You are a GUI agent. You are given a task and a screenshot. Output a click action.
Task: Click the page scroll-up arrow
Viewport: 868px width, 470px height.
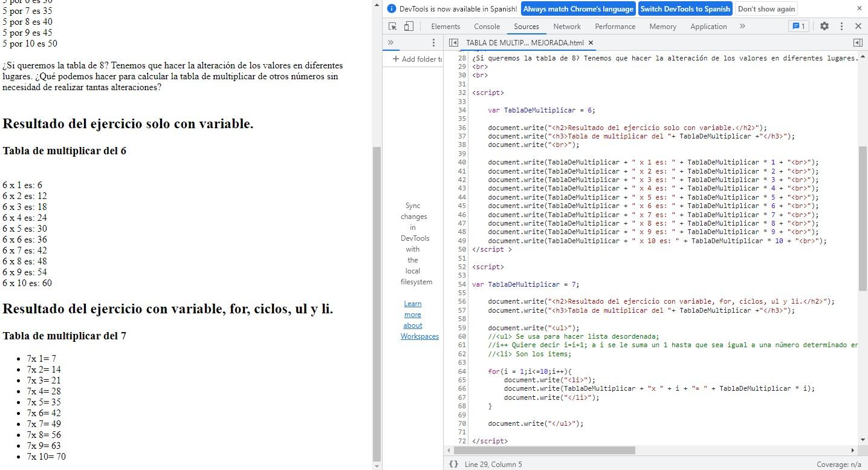point(377,4)
